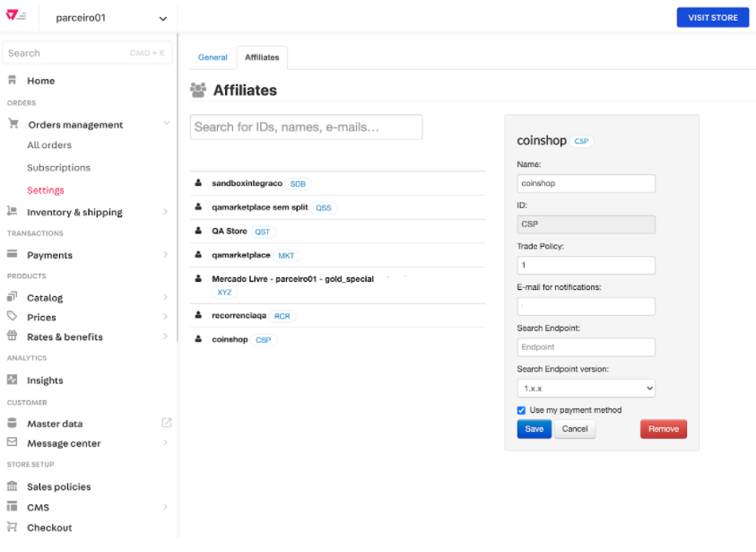Click the blue Save button
The height and width of the screenshot is (552, 756).
click(x=534, y=429)
